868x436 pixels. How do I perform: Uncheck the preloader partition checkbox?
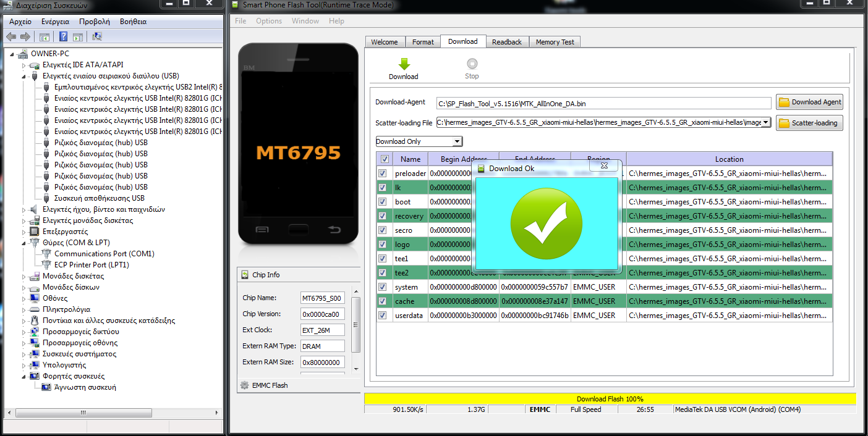coord(383,174)
